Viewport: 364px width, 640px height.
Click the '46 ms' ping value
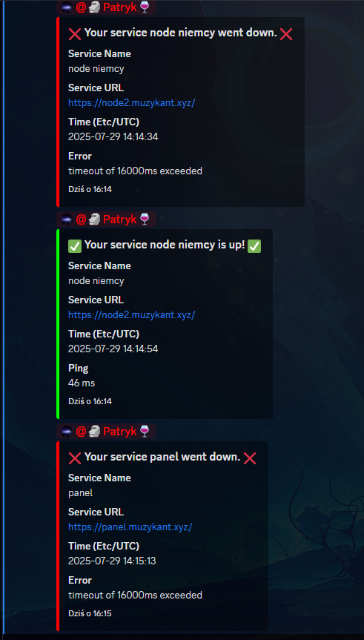coord(82,383)
